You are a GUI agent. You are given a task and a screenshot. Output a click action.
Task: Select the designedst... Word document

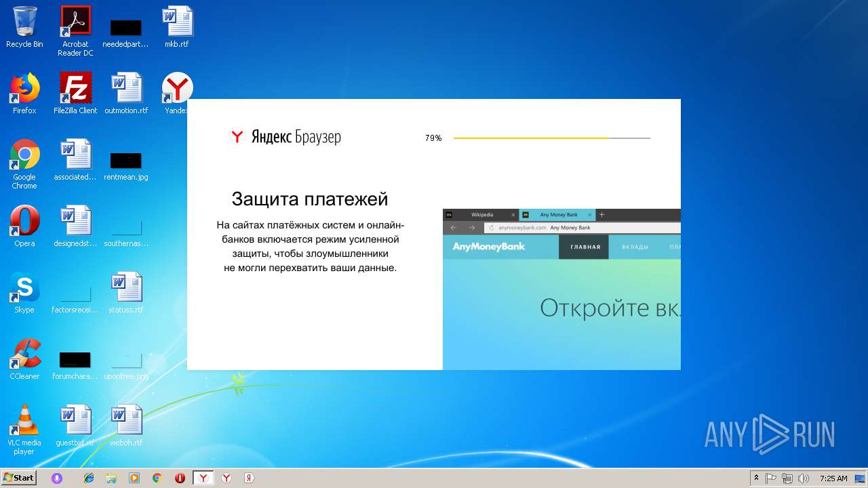(75, 226)
